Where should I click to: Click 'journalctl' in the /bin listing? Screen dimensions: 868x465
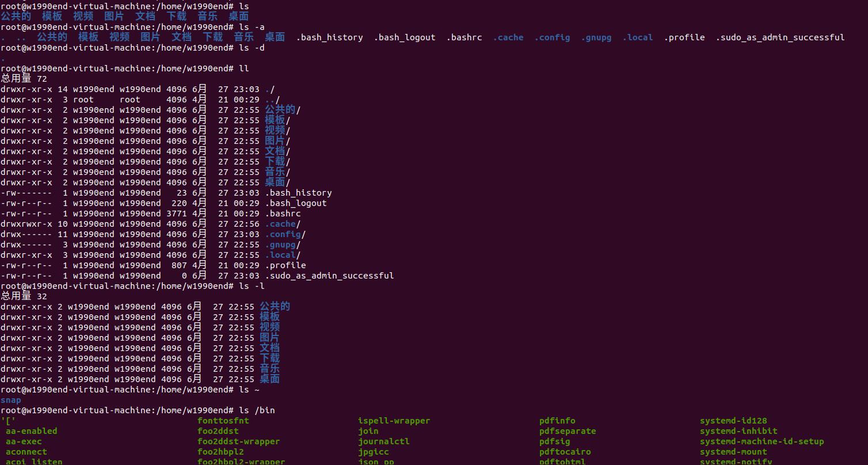pos(384,441)
